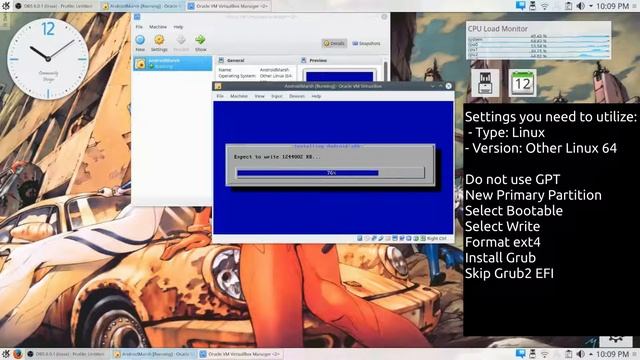Click 'Expect to write 1244002 KB...' text
640x360 pixels.
coord(277,157)
